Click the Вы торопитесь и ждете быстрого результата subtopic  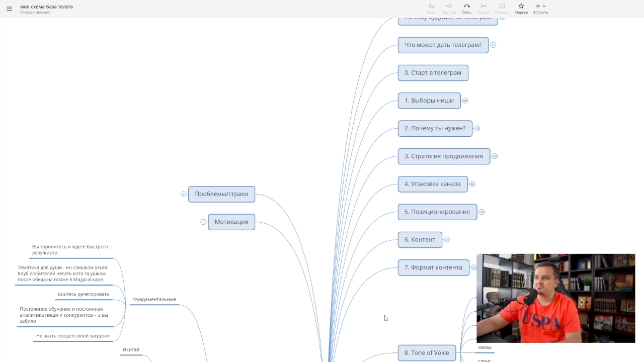(x=70, y=250)
